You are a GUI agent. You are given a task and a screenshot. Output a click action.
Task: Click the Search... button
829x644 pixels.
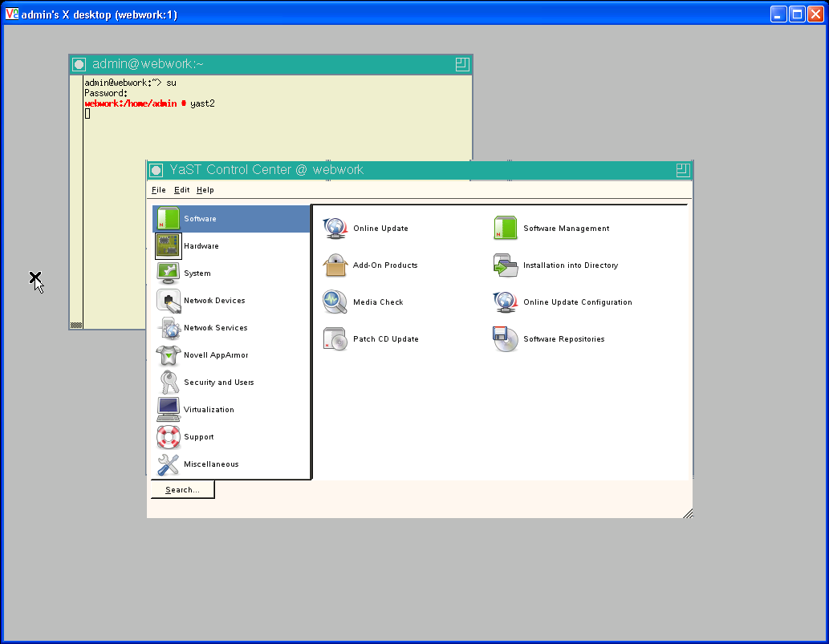tap(182, 490)
